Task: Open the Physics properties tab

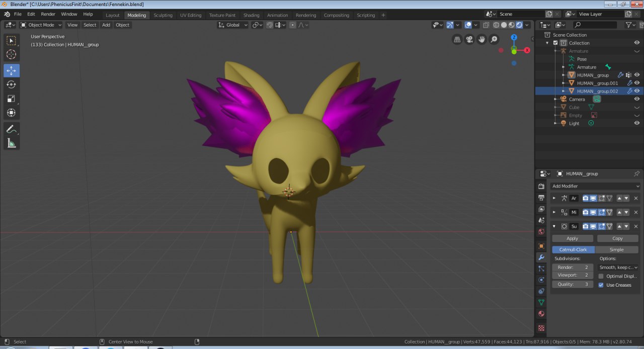Action: 541,280
